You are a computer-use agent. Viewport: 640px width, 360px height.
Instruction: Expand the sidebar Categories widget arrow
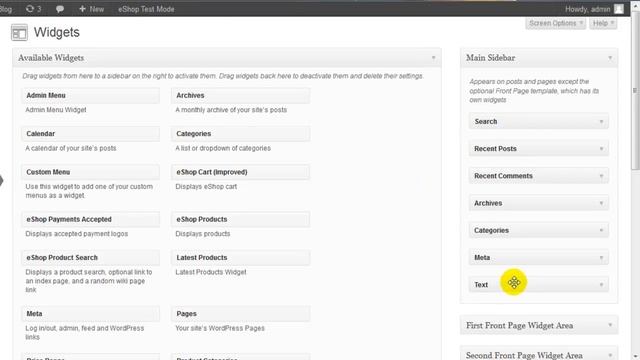601,230
